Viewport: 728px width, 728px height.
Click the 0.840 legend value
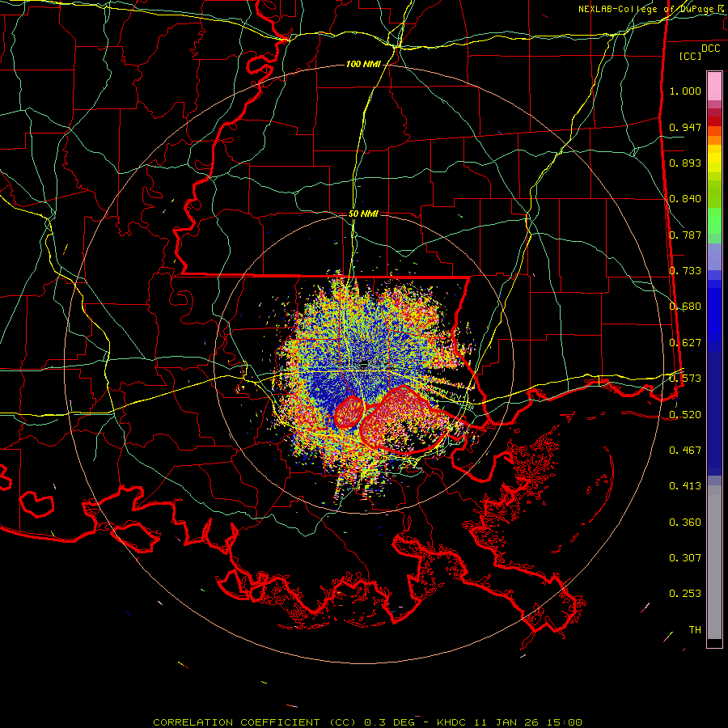[x=685, y=199]
